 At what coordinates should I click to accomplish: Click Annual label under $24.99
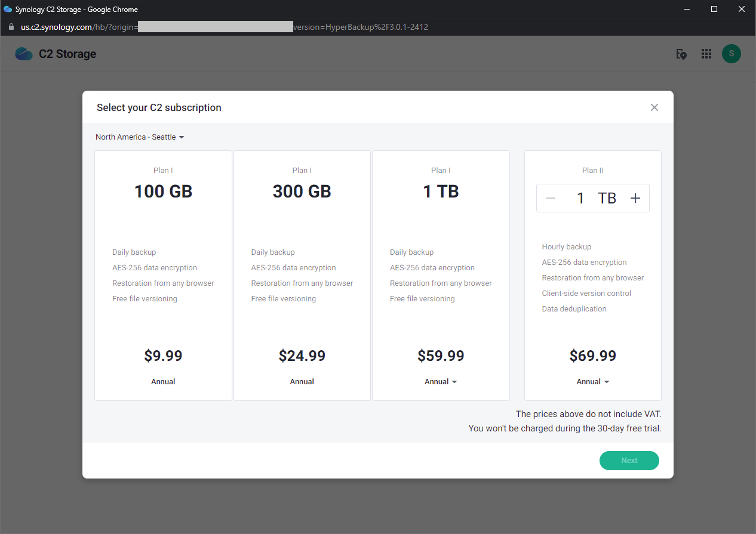pyautogui.click(x=302, y=382)
